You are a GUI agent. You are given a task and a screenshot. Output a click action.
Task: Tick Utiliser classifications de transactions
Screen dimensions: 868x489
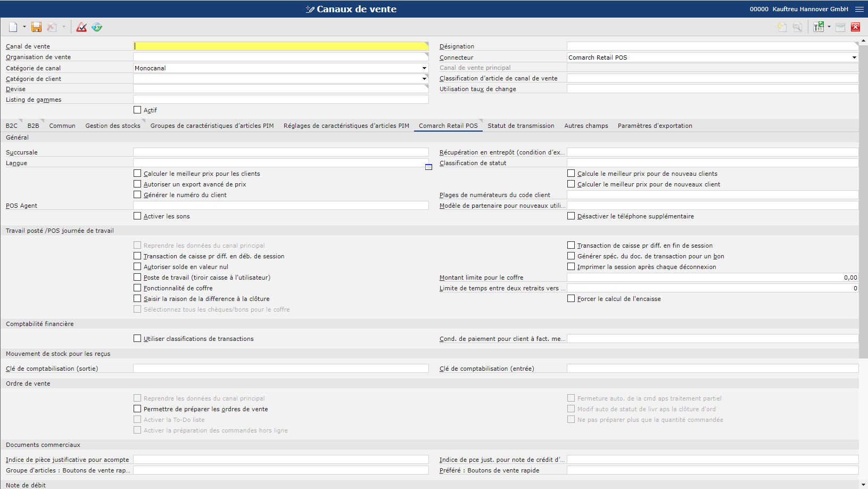click(x=137, y=338)
